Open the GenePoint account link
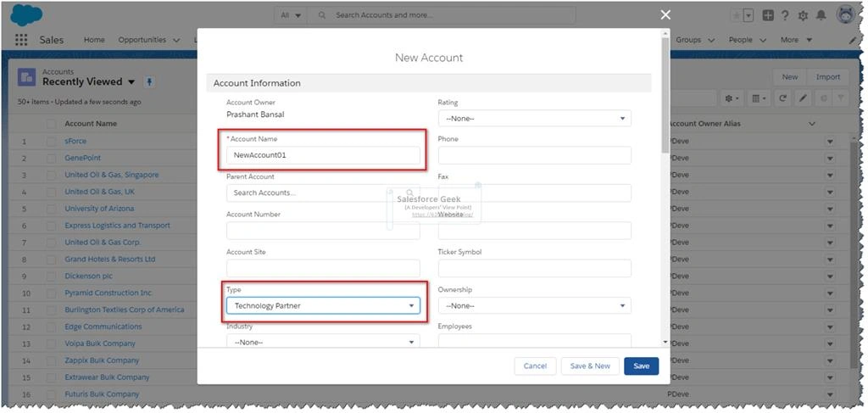This screenshot has width=868, height=413. [82, 158]
